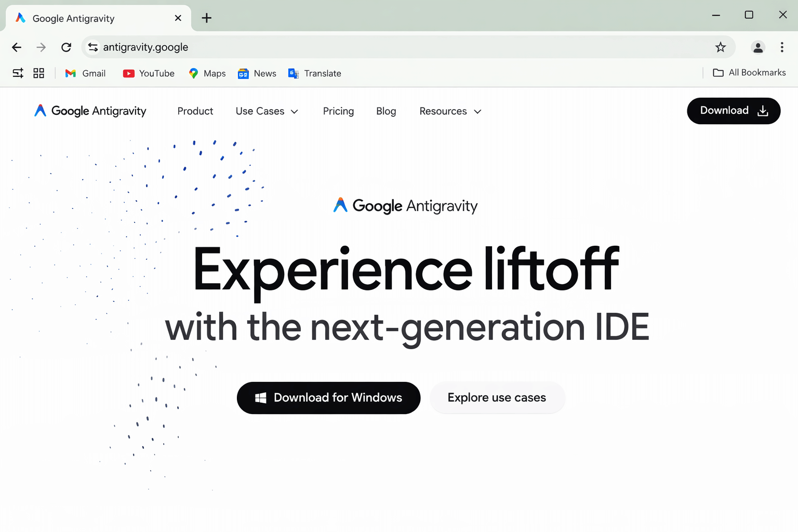Click Download for Windows

[x=328, y=398]
